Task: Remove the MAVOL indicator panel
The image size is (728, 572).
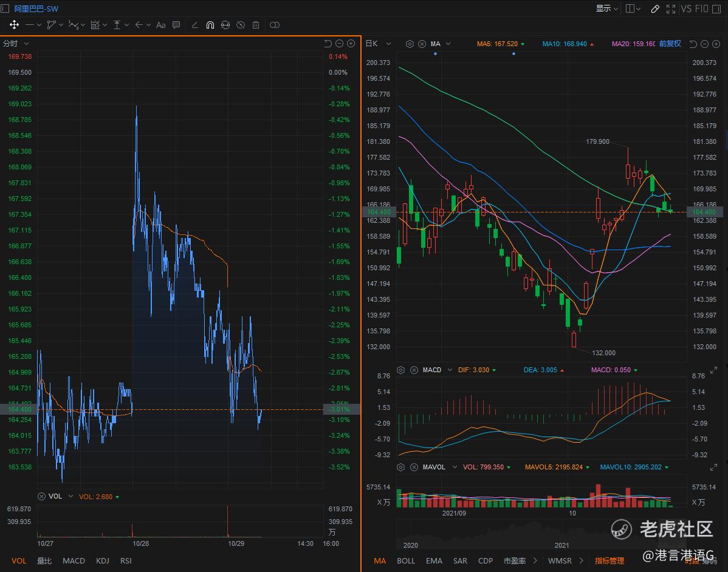Action: (x=414, y=467)
